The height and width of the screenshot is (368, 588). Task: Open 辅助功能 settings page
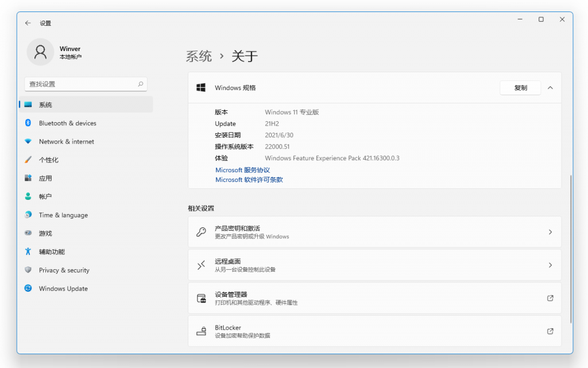(x=86, y=251)
